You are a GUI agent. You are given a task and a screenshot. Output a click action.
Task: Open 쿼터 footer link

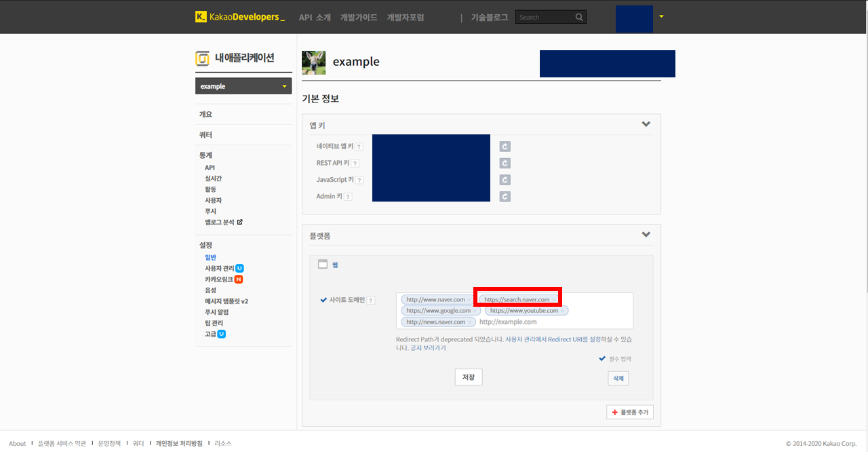click(138, 443)
